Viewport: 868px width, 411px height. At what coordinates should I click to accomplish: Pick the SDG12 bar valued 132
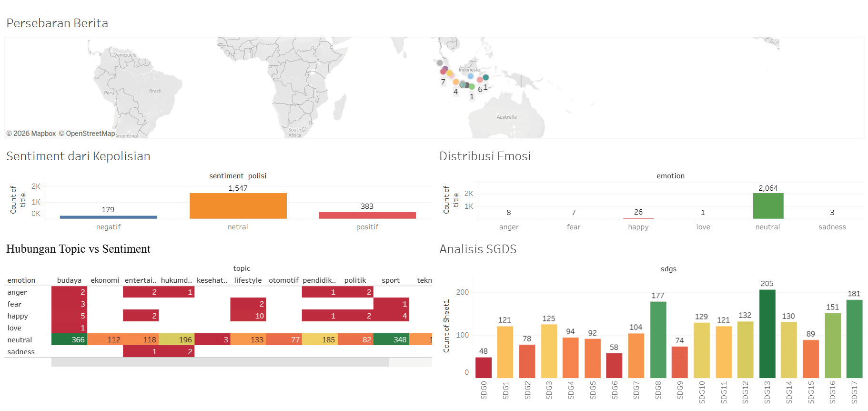pos(745,350)
